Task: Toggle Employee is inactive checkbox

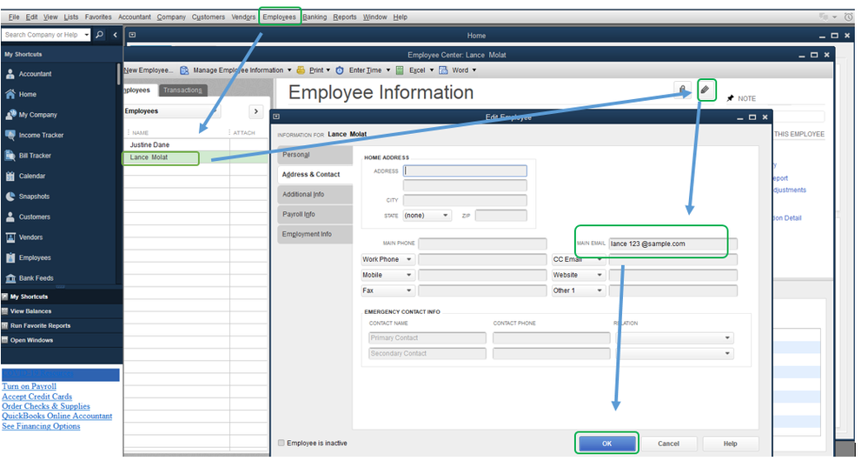Action: [x=282, y=443]
